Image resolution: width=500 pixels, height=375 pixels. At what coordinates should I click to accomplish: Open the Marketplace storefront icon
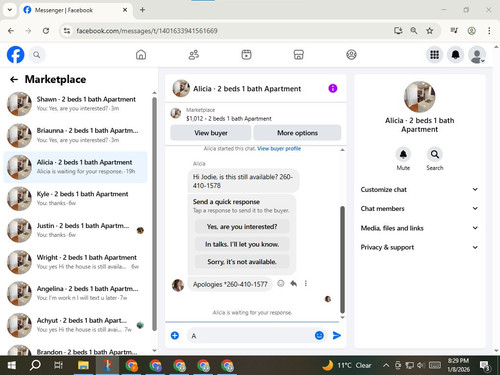click(x=299, y=55)
